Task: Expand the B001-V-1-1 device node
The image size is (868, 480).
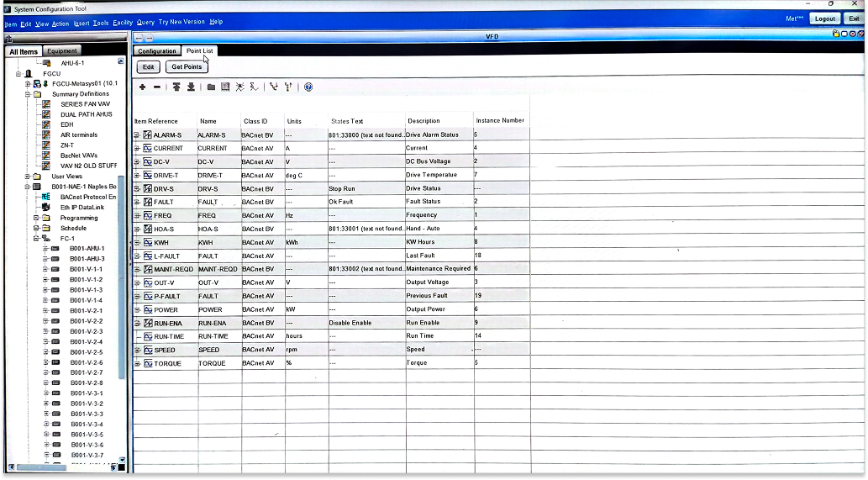Action: [46, 270]
